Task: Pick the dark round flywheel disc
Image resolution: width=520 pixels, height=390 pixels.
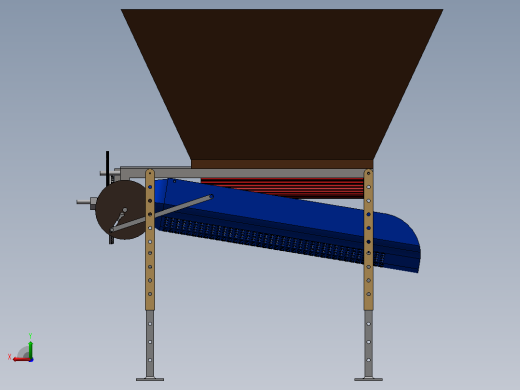Action: (121, 210)
